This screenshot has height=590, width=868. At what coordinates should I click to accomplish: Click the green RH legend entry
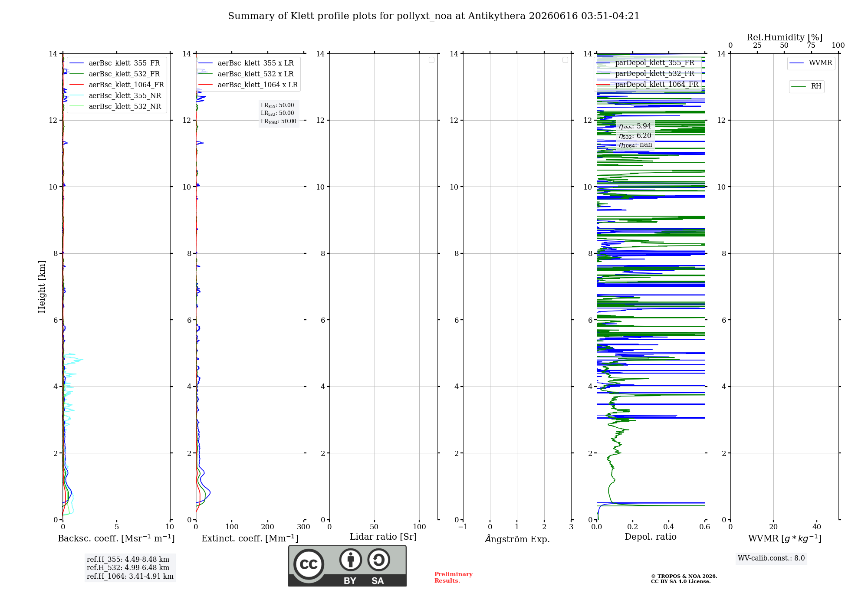[806, 86]
